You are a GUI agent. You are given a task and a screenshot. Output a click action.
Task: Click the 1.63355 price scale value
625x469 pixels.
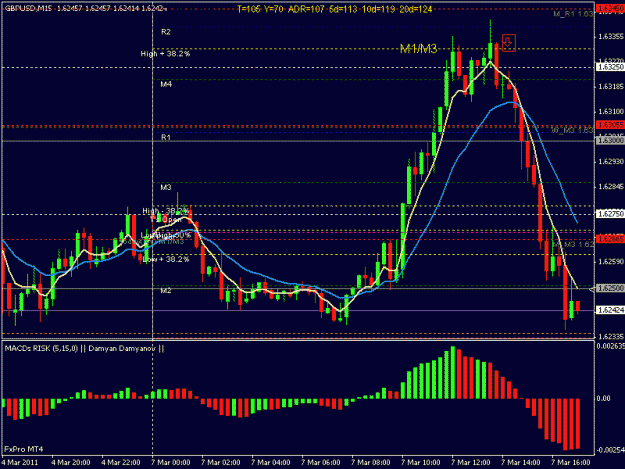coord(610,37)
